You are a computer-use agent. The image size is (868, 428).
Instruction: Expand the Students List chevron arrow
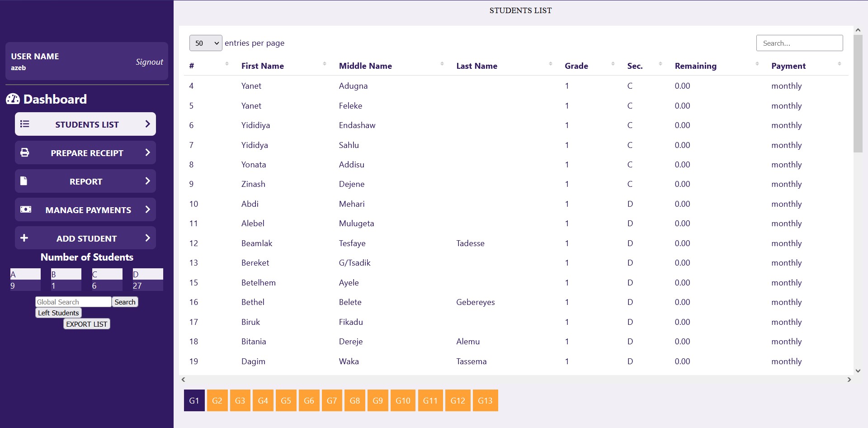(x=147, y=124)
